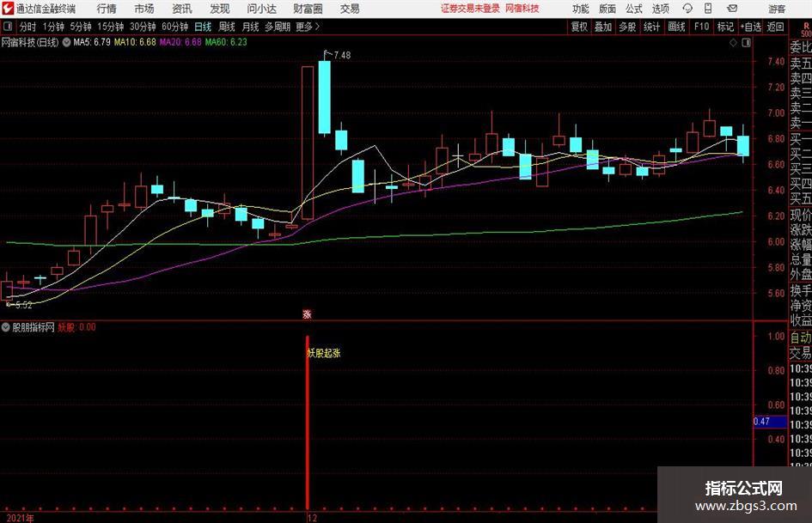The height and width of the screenshot is (523, 812).
Task: Switch to 30分钟 period
Action: (x=143, y=27)
